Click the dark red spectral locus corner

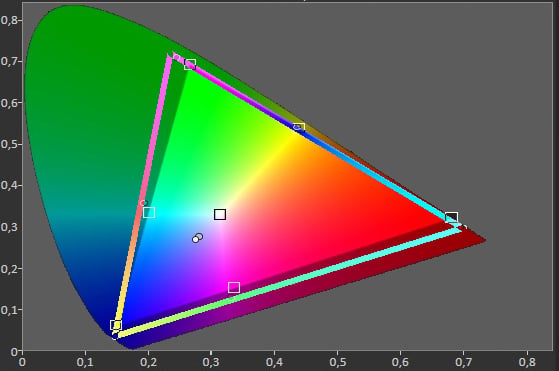pos(482,240)
